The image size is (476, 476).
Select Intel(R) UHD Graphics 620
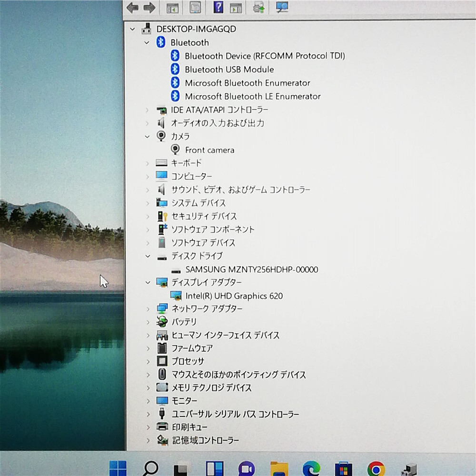(x=234, y=296)
